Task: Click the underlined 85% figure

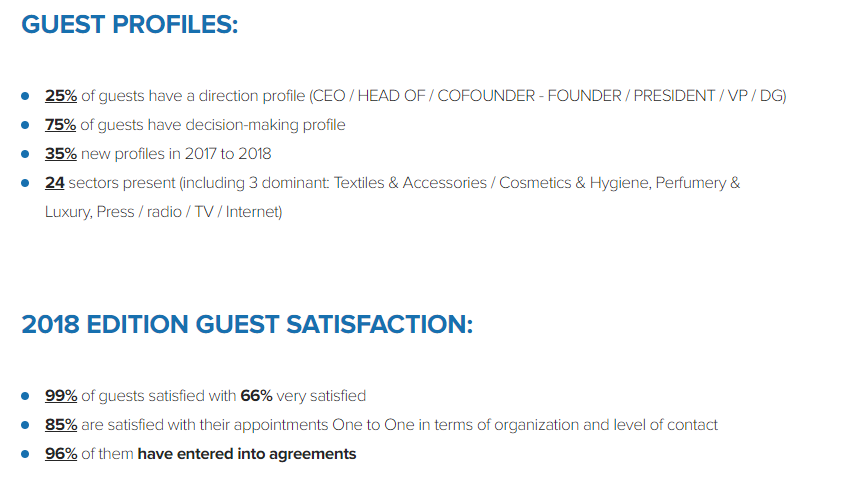Action: (x=60, y=425)
